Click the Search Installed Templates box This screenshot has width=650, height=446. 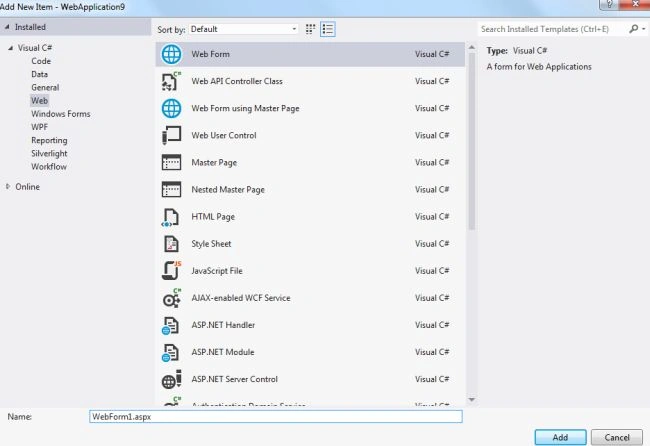point(552,29)
